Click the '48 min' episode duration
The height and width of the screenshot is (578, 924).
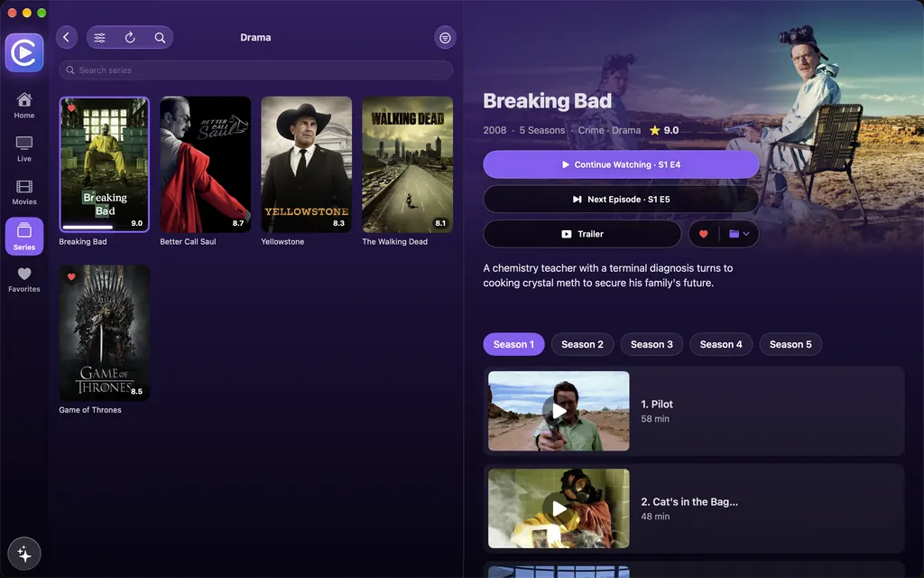coord(655,516)
